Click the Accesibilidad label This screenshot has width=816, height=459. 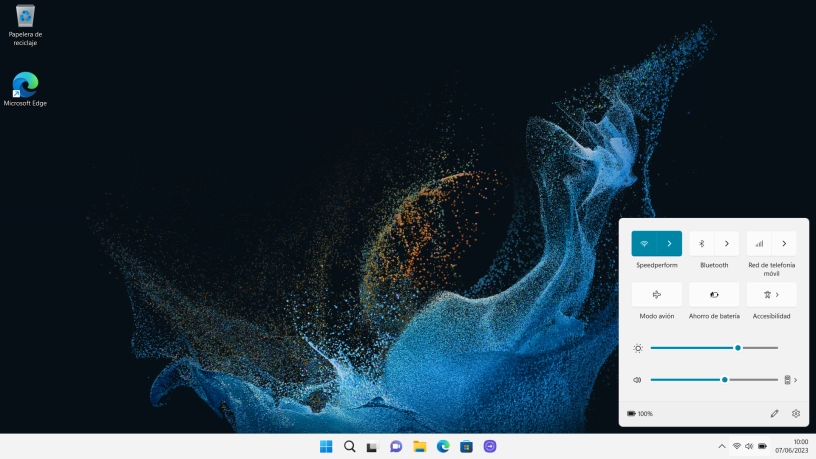(772, 316)
